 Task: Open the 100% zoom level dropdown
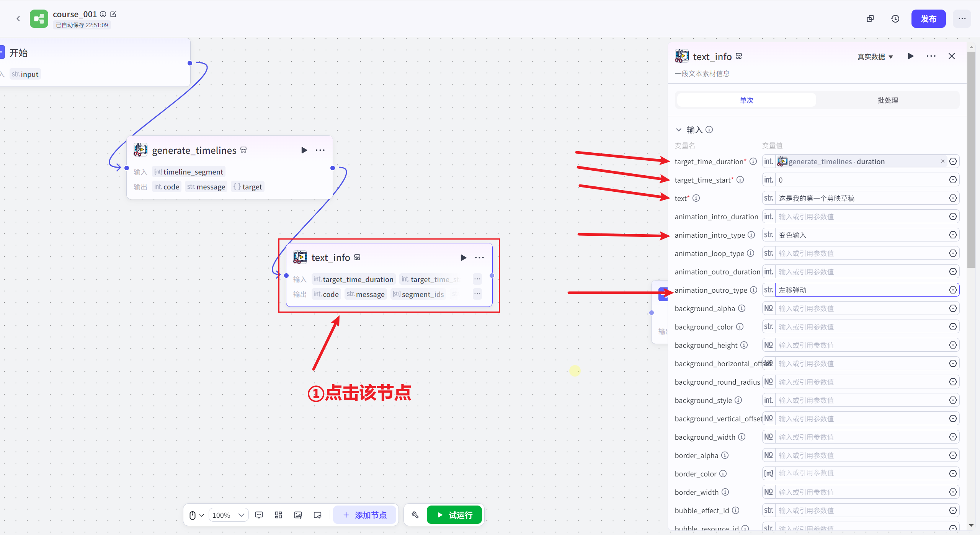coord(228,515)
